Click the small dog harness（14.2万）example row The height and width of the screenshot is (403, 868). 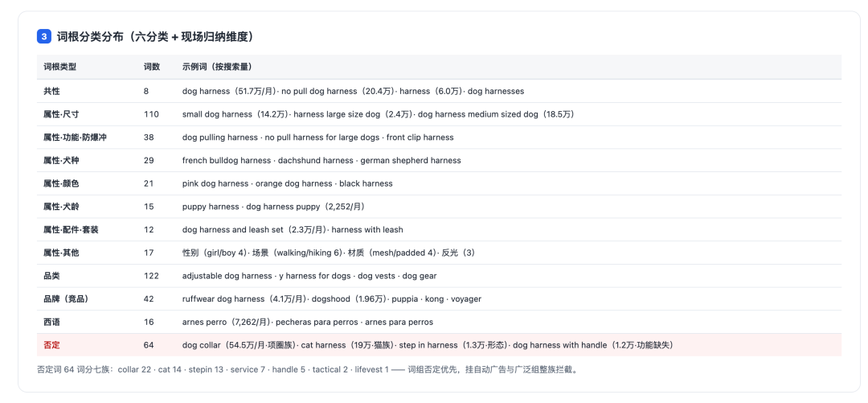tap(378, 114)
